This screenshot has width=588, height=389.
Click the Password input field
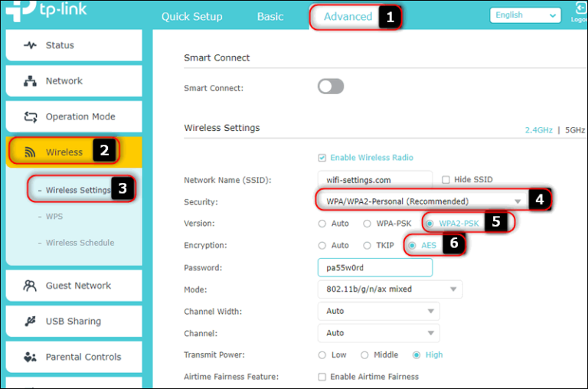374,268
